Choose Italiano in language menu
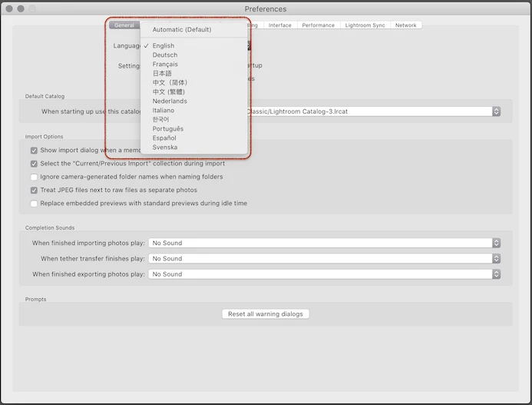The height and width of the screenshot is (405, 532). [193, 110]
